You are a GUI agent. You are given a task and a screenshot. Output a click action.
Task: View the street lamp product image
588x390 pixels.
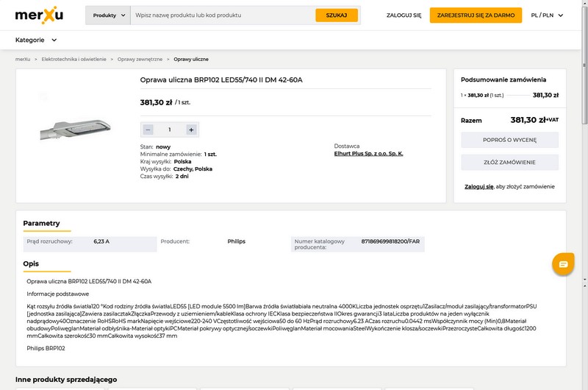(75, 130)
